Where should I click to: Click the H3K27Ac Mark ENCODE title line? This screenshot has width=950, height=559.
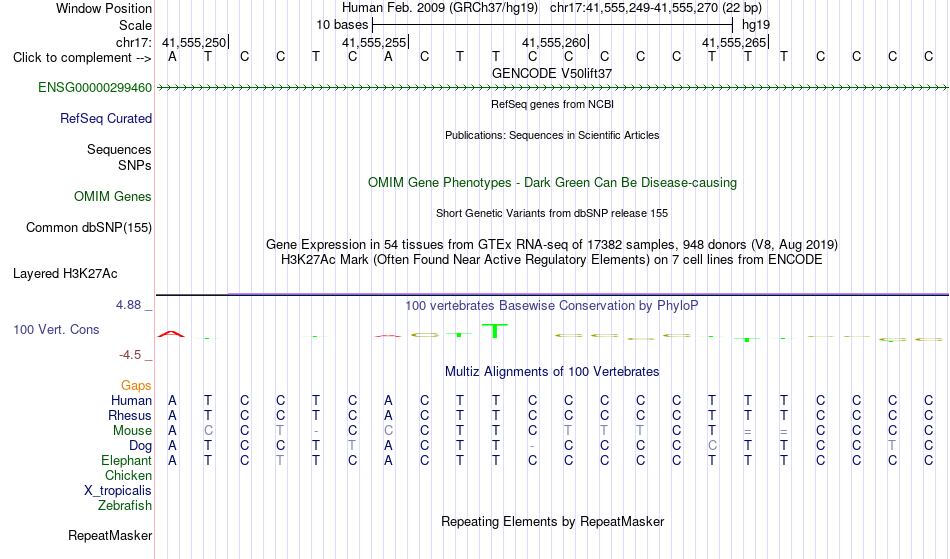click(x=552, y=260)
